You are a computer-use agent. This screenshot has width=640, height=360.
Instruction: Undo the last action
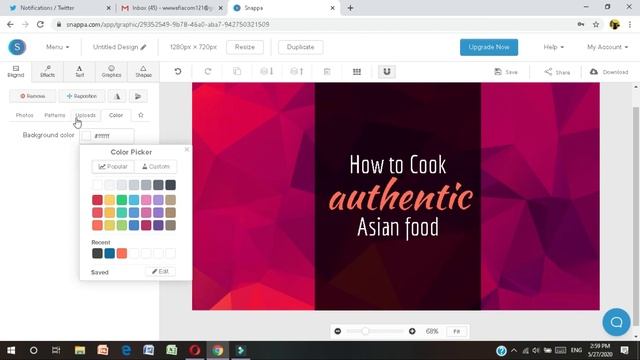click(x=178, y=71)
